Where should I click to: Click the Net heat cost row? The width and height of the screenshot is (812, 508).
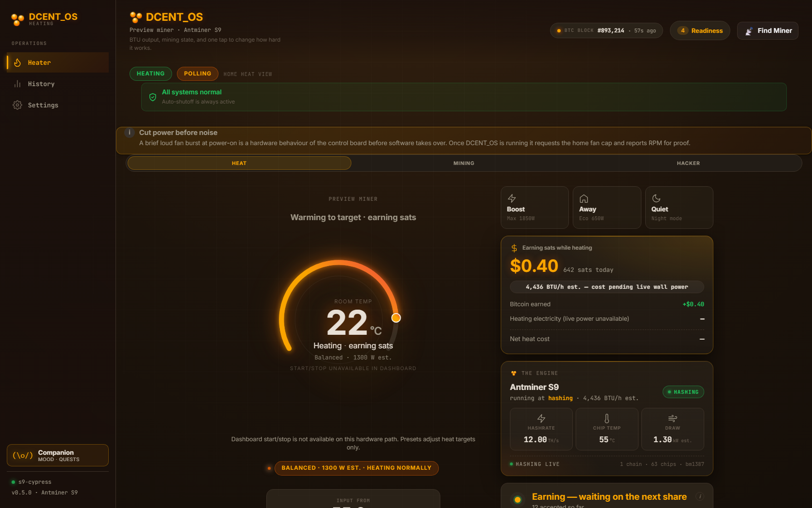click(607, 339)
